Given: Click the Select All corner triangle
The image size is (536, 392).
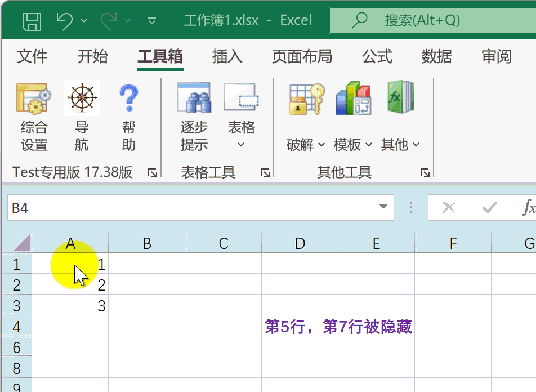Looking at the screenshot, I should point(21,243).
